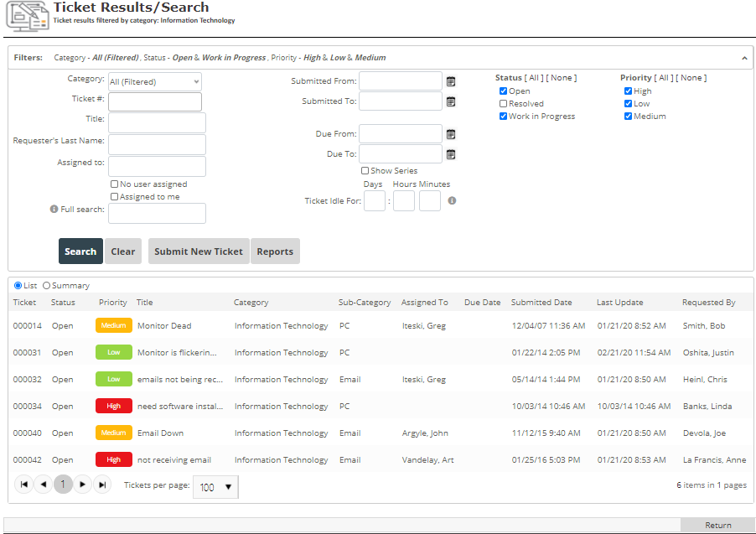
Task: Click the idle Minutes field
Action: pyautogui.click(x=430, y=200)
